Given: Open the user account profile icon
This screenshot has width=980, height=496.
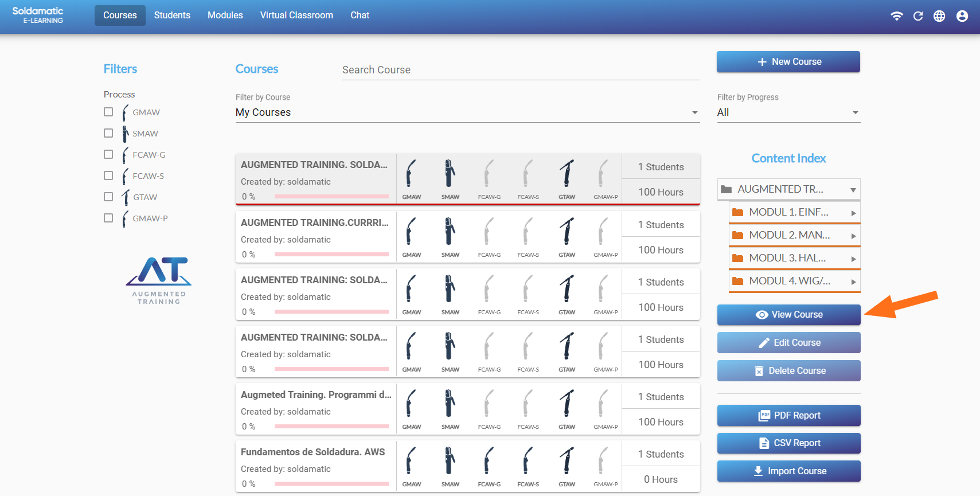Looking at the screenshot, I should pos(962,16).
